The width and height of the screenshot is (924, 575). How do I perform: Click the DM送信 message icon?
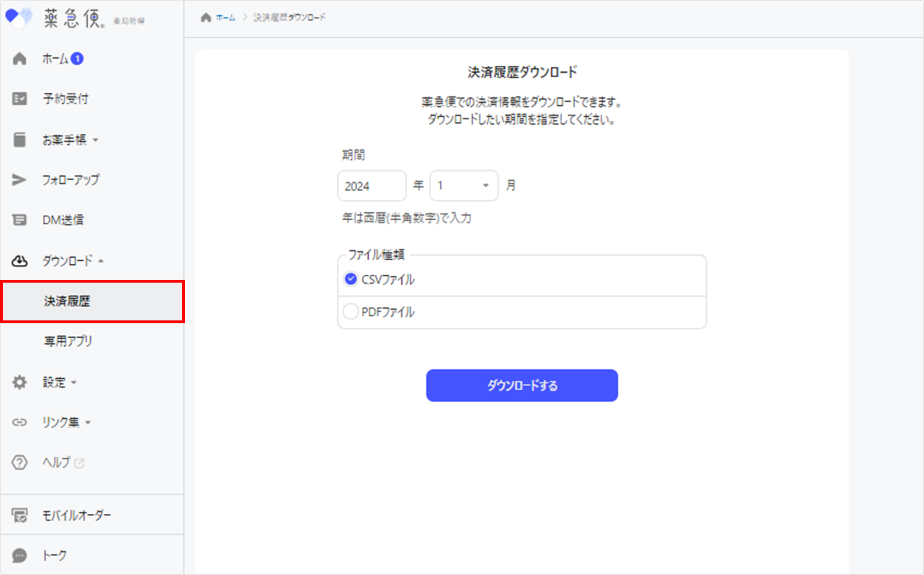(x=19, y=220)
